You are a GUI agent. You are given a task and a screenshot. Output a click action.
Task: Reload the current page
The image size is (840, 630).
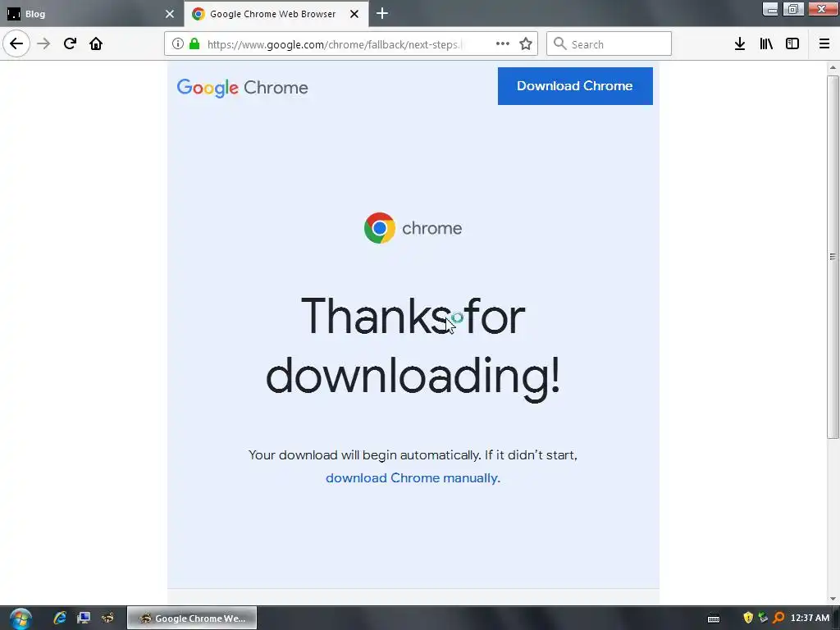[70, 43]
